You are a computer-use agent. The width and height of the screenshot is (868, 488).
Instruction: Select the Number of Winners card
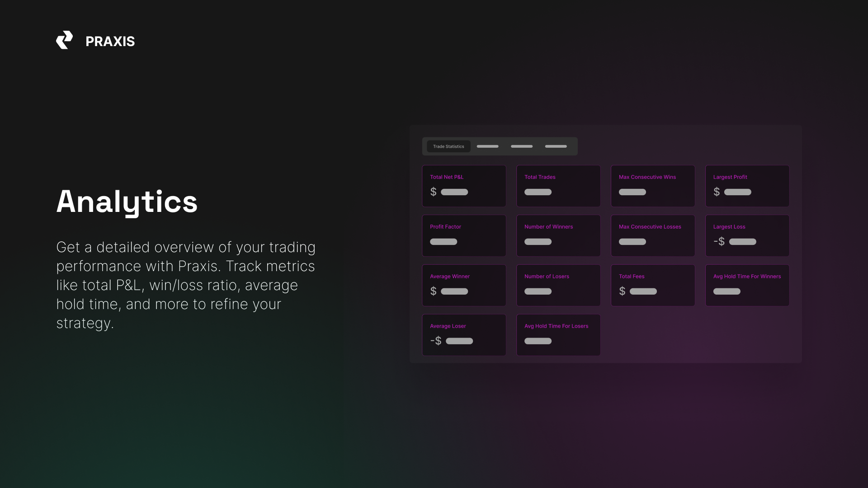click(x=558, y=235)
